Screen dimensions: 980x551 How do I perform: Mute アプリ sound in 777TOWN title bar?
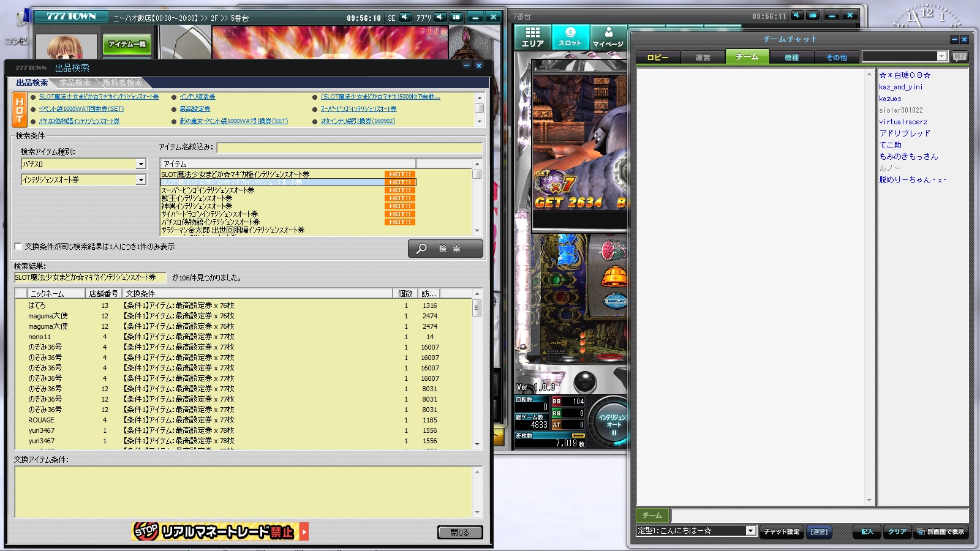tap(440, 17)
